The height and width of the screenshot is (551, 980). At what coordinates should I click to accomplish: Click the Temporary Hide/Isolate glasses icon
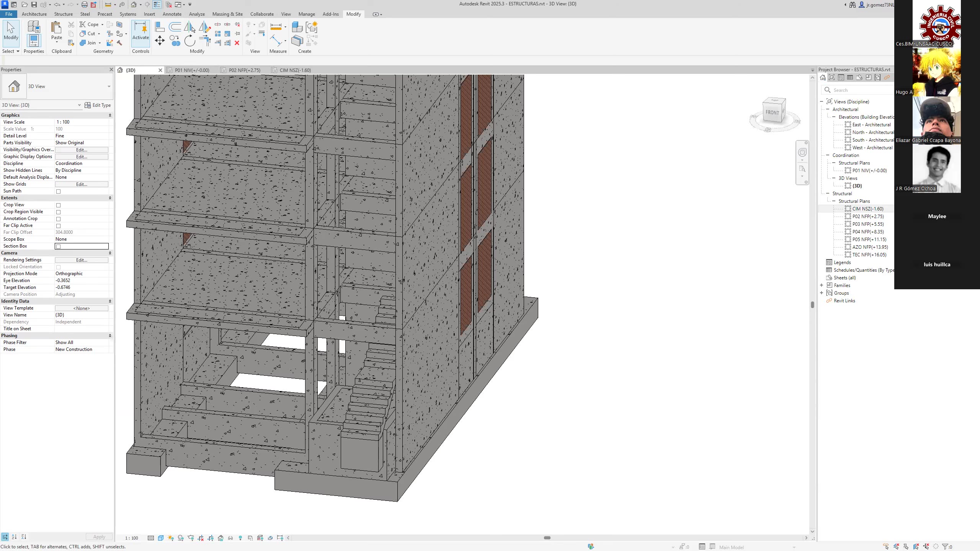230,538
